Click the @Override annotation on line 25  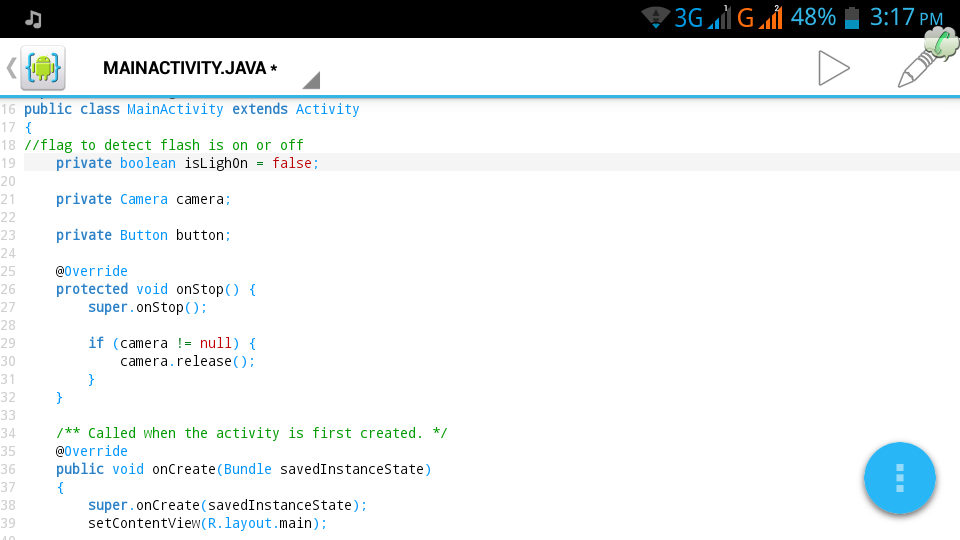[92, 271]
